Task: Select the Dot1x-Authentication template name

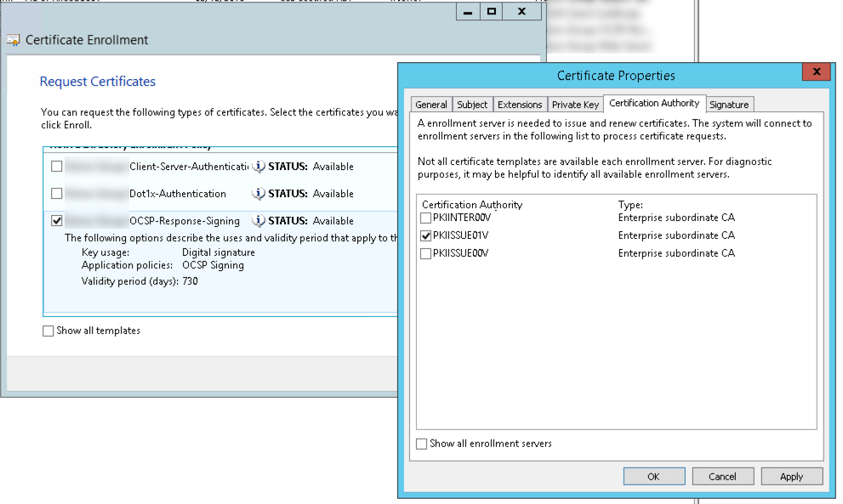Action: pyautogui.click(x=178, y=194)
